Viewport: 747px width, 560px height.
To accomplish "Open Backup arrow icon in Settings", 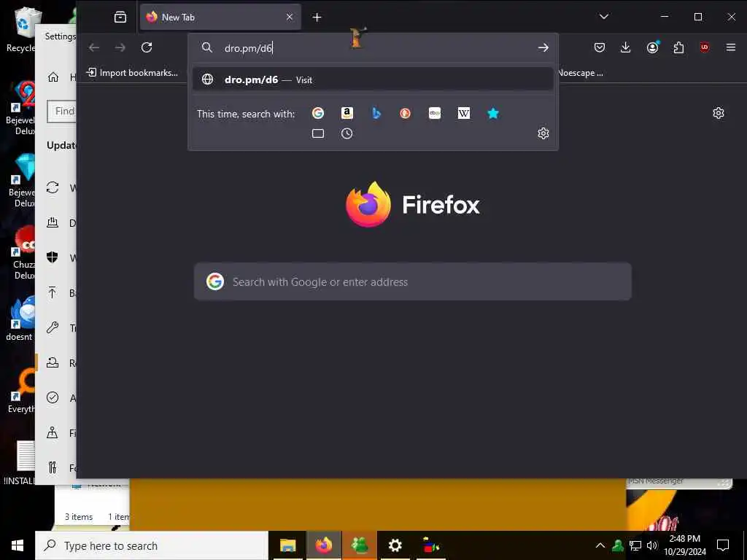I will coord(53,292).
